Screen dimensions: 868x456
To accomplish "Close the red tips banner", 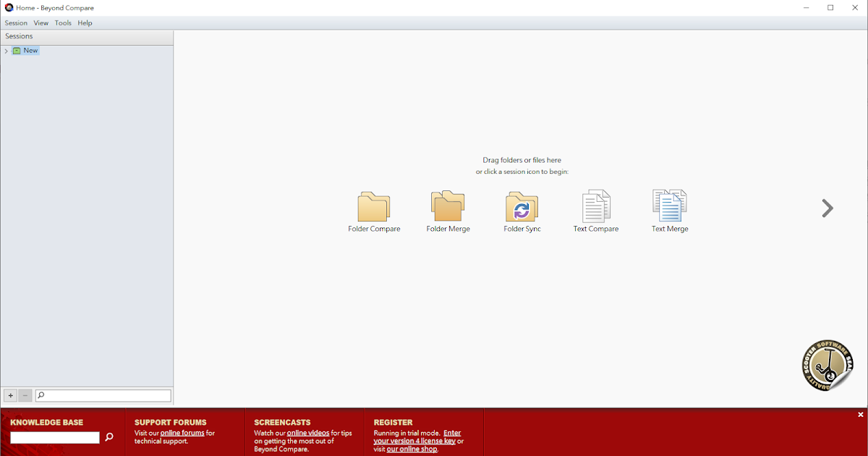I will (861, 415).
